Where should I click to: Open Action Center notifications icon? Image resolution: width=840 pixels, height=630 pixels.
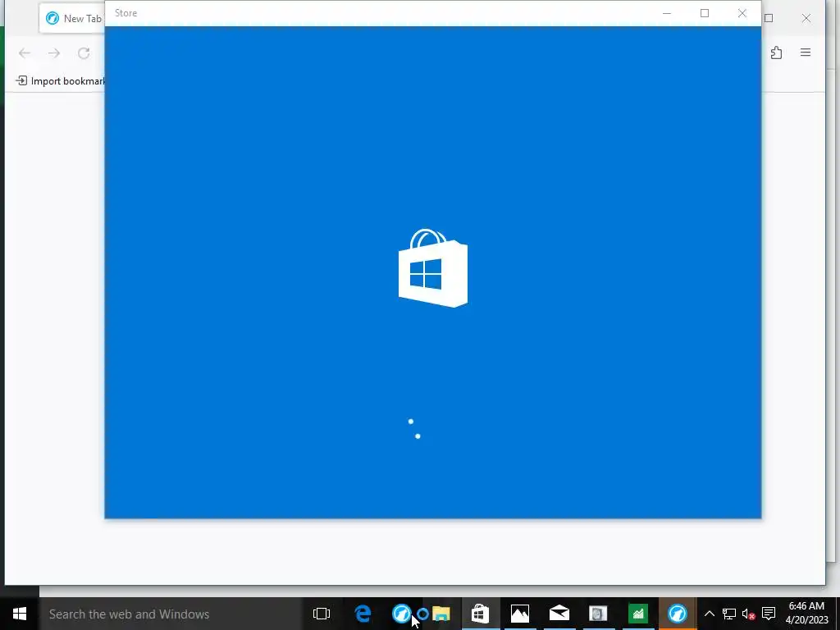(x=769, y=614)
